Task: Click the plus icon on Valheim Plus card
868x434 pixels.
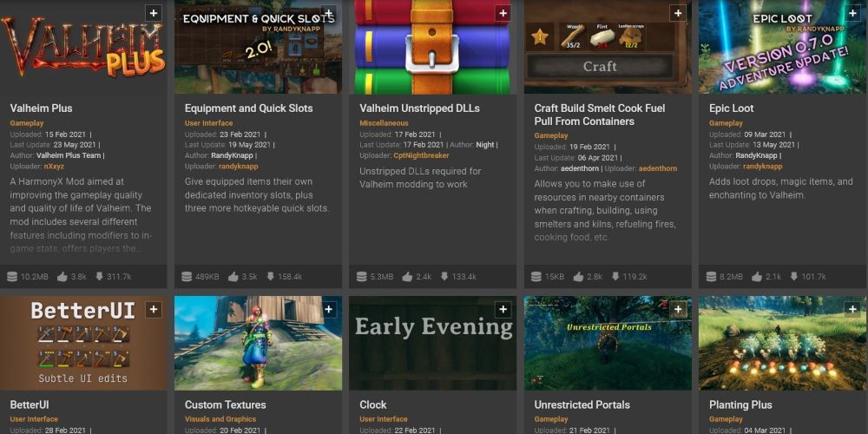Action: [x=154, y=13]
